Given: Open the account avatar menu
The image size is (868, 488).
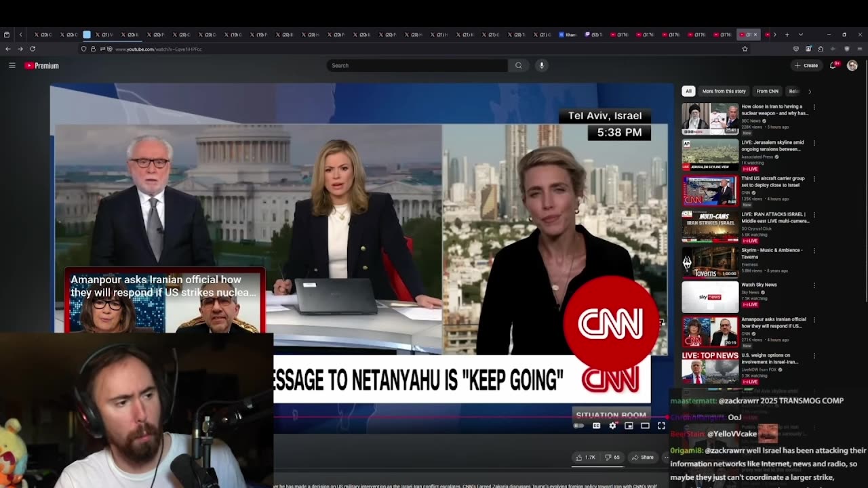Looking at the screenshot, I should click(852, 66).
